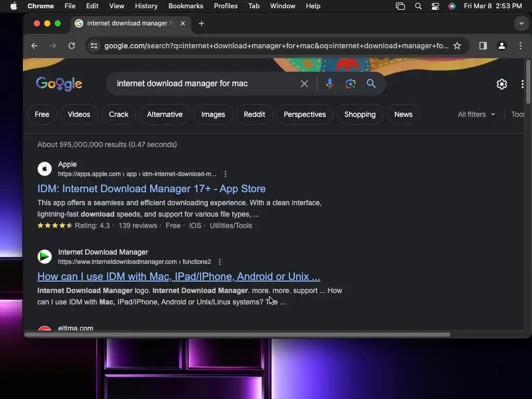Start voice search with microphone icon
532x399 pixels.
(329, 84)
